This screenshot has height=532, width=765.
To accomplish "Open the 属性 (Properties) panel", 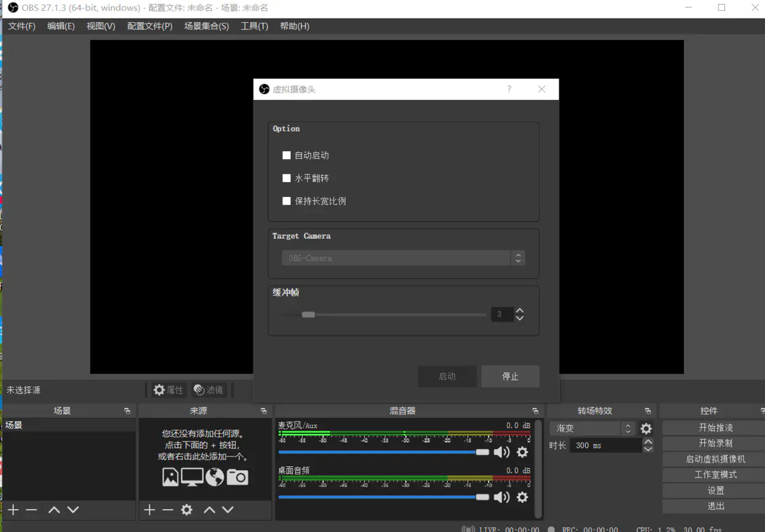I will pos(168,389).
